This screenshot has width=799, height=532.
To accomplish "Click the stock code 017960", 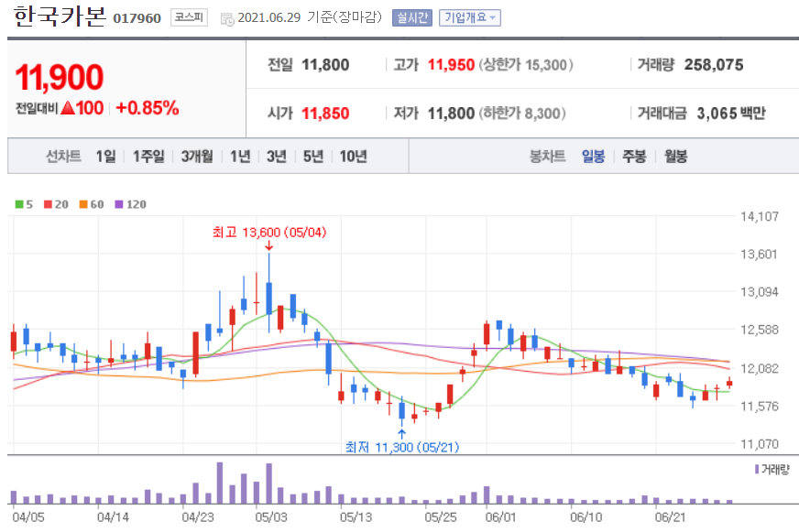I will pyautogui.click(x=137, y=18).
